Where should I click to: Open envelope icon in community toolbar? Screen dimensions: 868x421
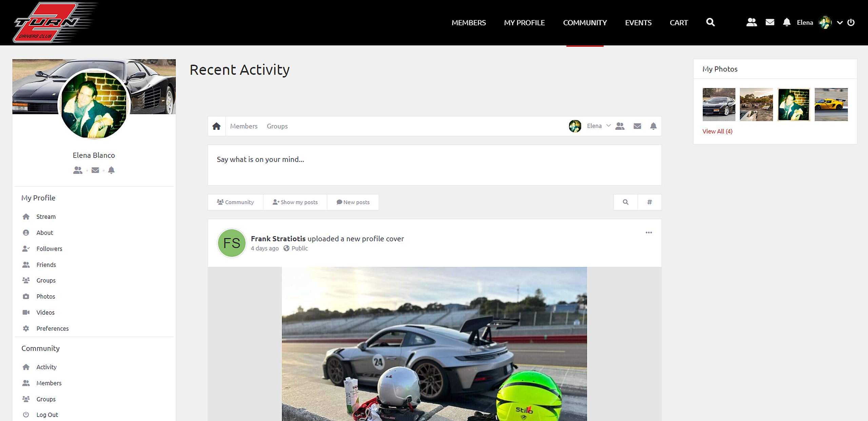pos(637,126)
